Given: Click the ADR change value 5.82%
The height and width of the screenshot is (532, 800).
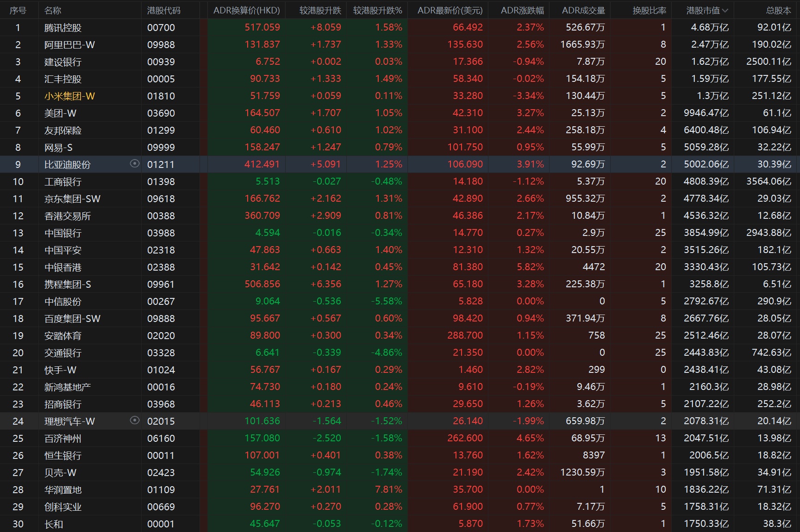Looking at the screenshot, I should (x=531, y=267).
